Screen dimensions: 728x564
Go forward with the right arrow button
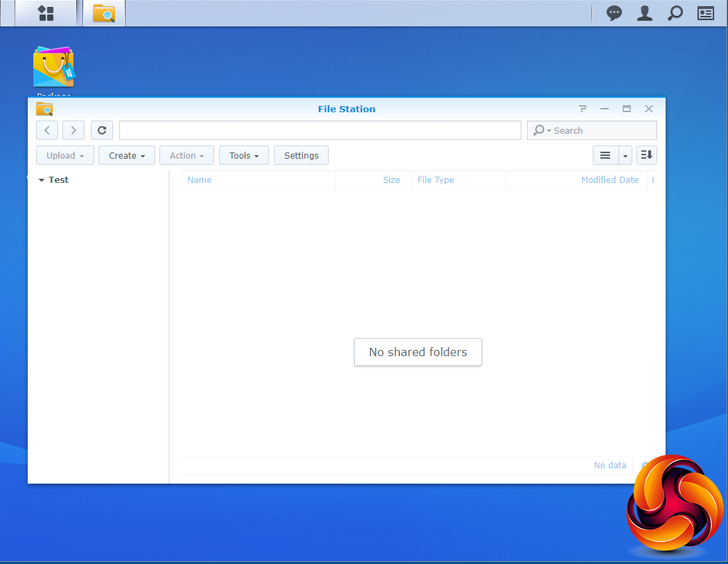coord(73,130)
